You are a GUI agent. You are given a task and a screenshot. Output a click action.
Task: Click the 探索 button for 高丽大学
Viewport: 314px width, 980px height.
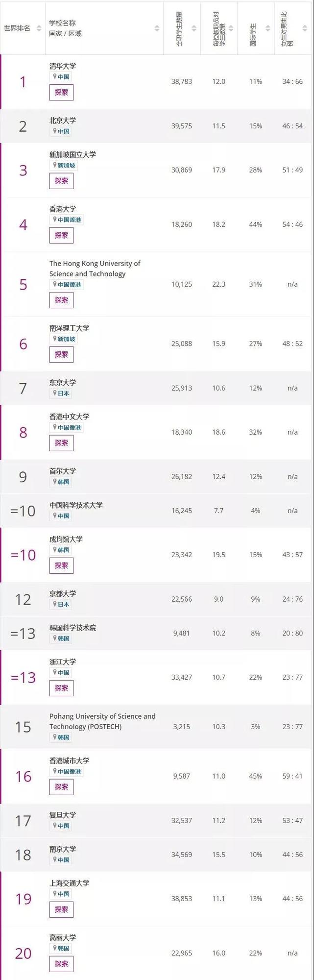pos(61,964)
